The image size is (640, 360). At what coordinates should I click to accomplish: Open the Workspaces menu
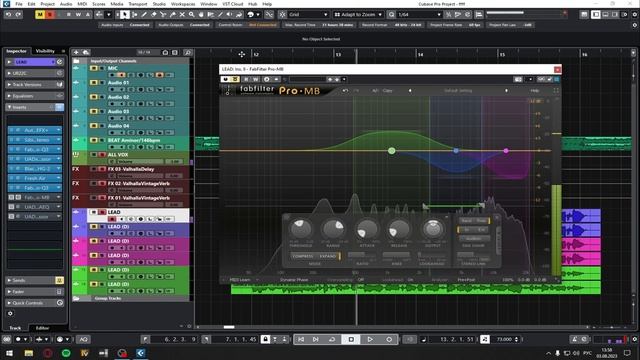pos(183,4)
